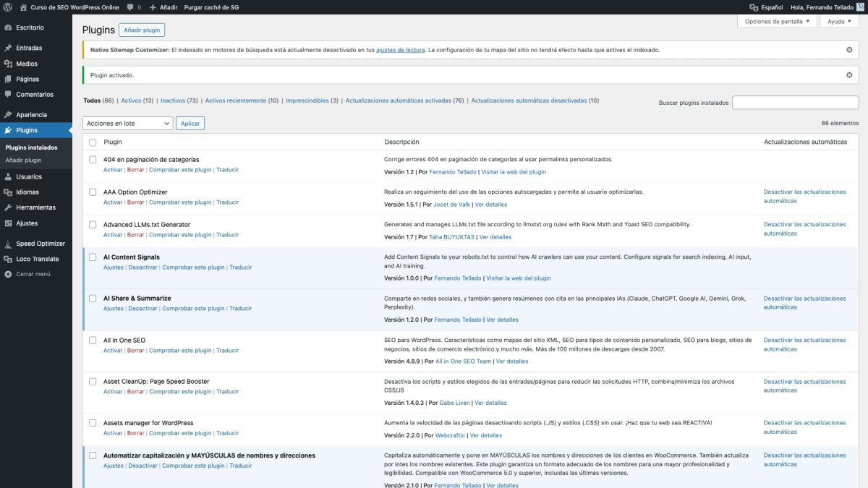Expand the Ayuda panel

pyautogui.click(x=838, y=22)
